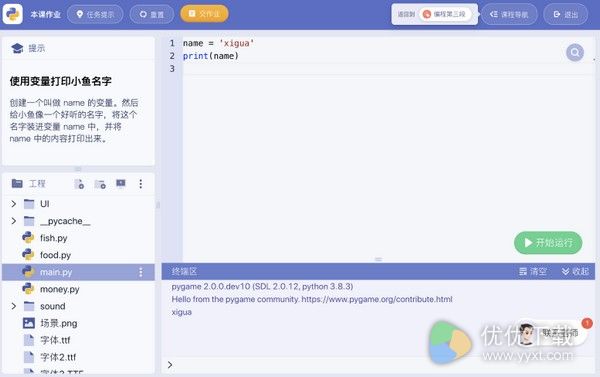Screen dimensions: 600x377
Task: Click the image icon beside 场景.png
Action: click(x=29, y=323)
